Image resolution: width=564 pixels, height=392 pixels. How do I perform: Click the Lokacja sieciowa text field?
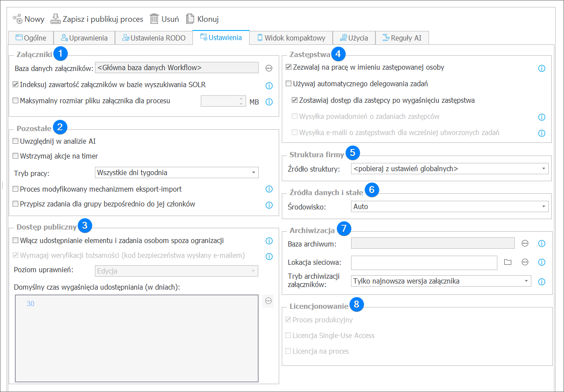pyautogui.click(x=423, y=262)
